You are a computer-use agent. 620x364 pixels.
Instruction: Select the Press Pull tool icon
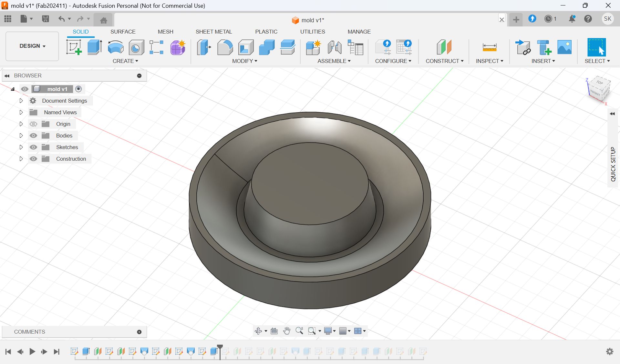204,47
